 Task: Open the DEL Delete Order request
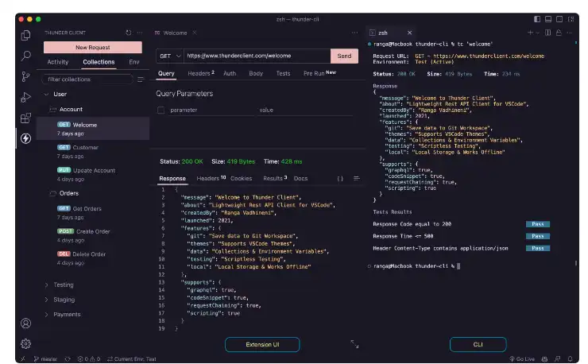click(x=93, y=258)
